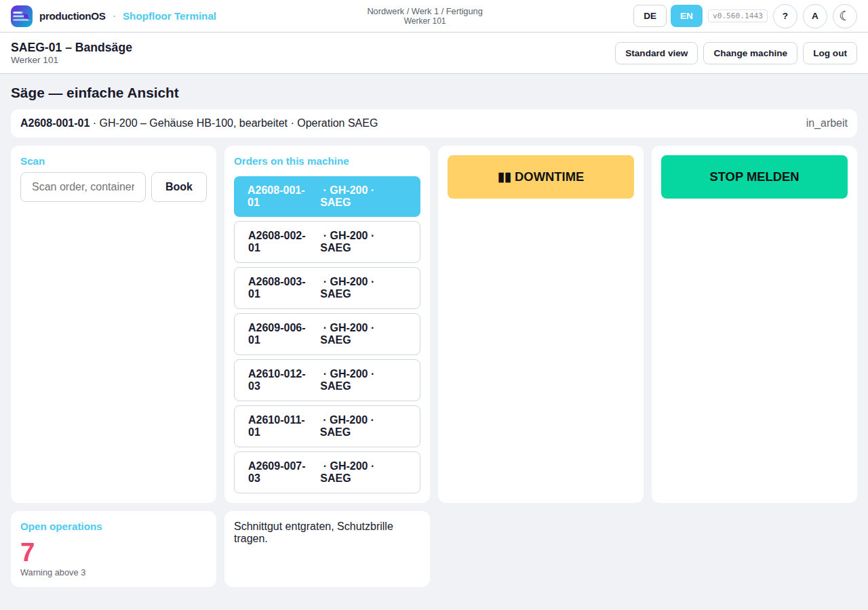Open help via question mark icon
Image resolution: width=868 pixels, height=610 pixels.
pos(785,16)
